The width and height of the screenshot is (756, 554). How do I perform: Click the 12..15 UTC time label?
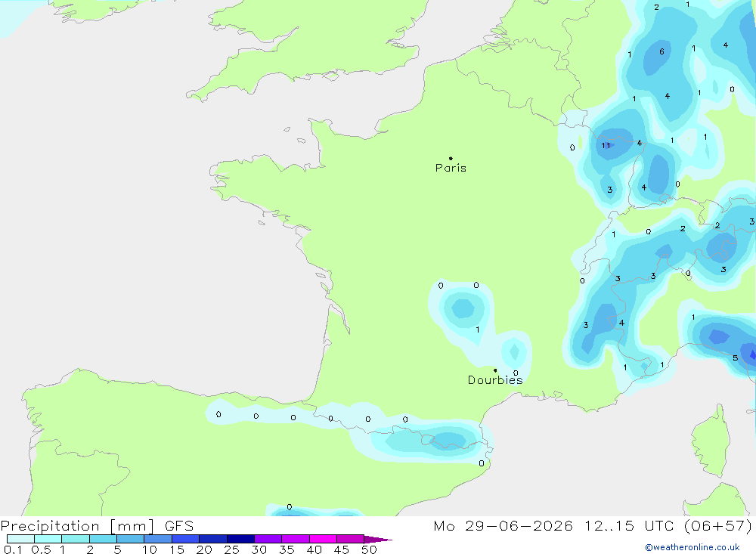click(629, 526)
